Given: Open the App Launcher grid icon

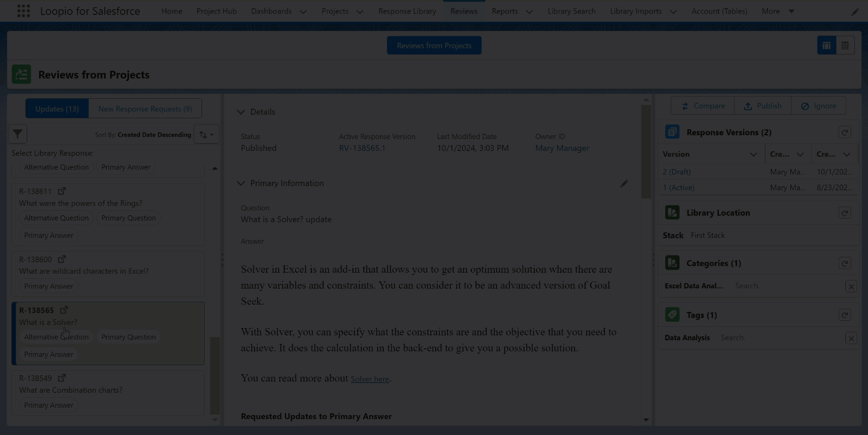Looking at the screenshot, I should tap(24, 11).
